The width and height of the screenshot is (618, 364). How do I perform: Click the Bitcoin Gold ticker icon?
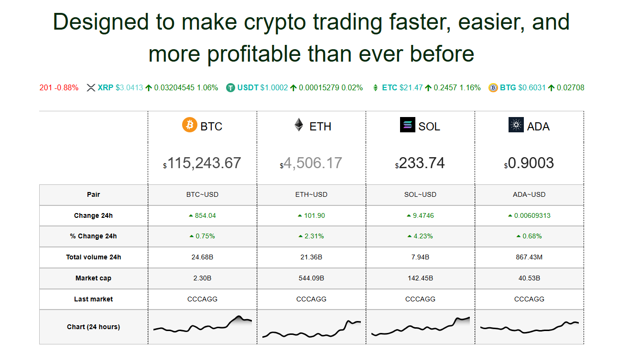[493, 88]
